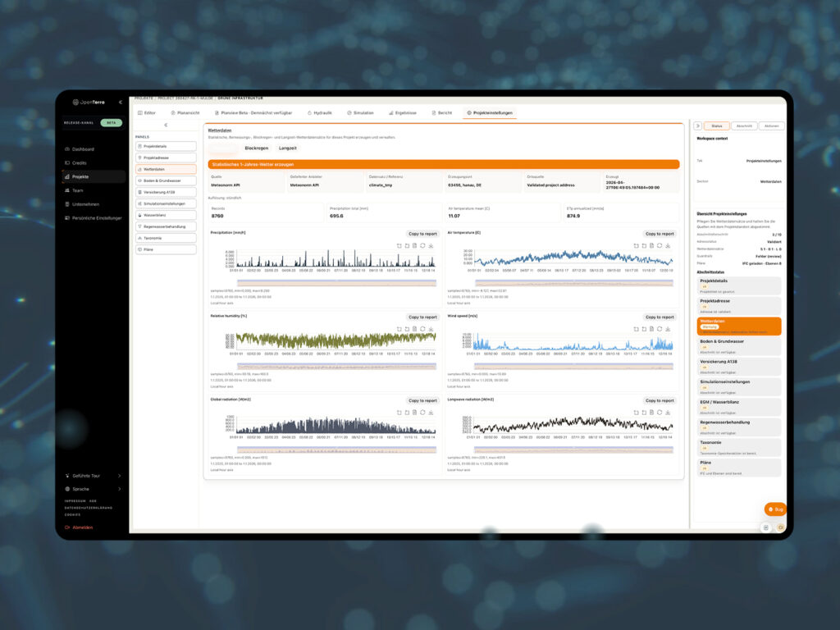Open the Bug report button

coord(775,509)
